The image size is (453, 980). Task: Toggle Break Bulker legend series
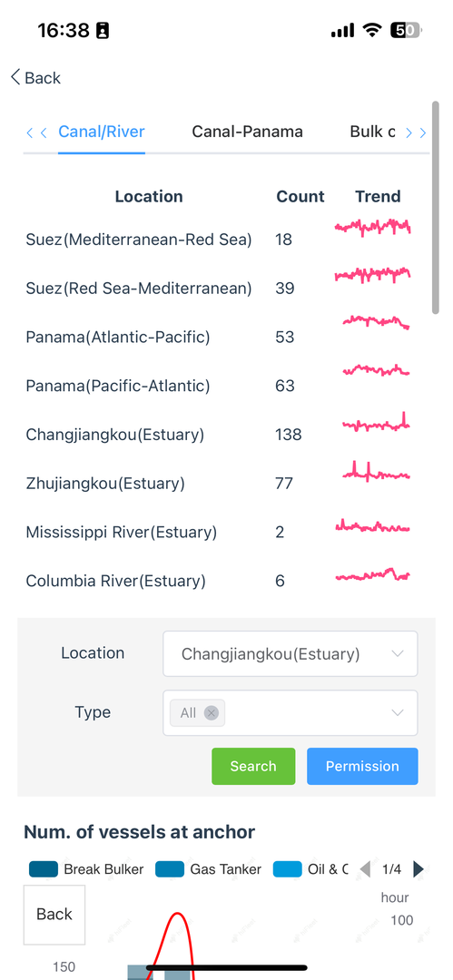click(86, 868)
